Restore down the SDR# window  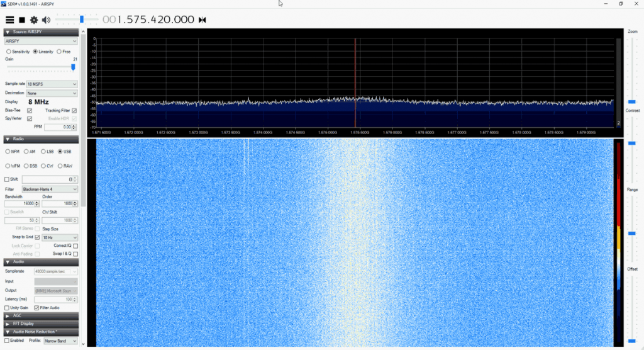point(621,4)
